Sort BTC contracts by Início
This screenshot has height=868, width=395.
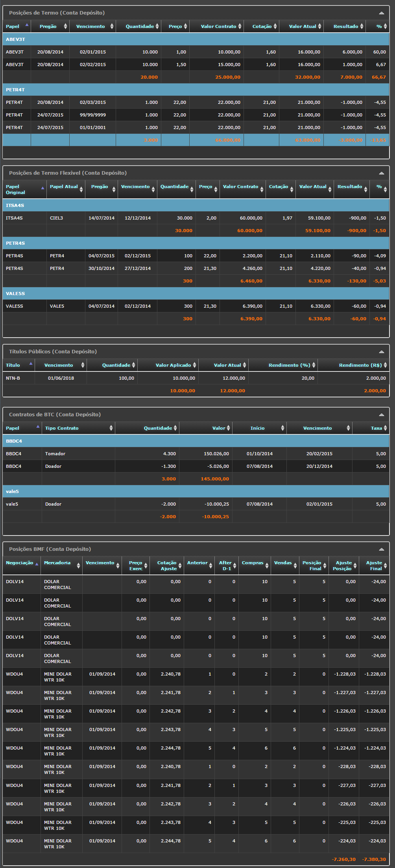(x=259, y=428)
